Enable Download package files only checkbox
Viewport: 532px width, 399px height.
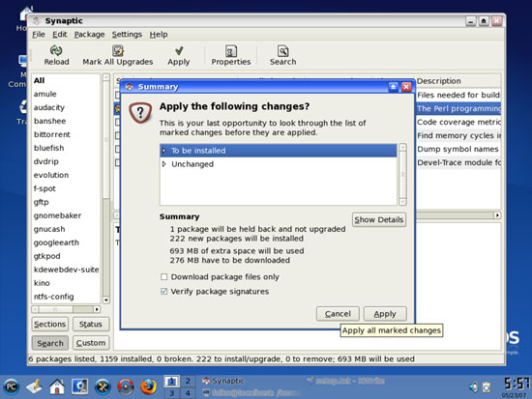(x=164, y=277)
